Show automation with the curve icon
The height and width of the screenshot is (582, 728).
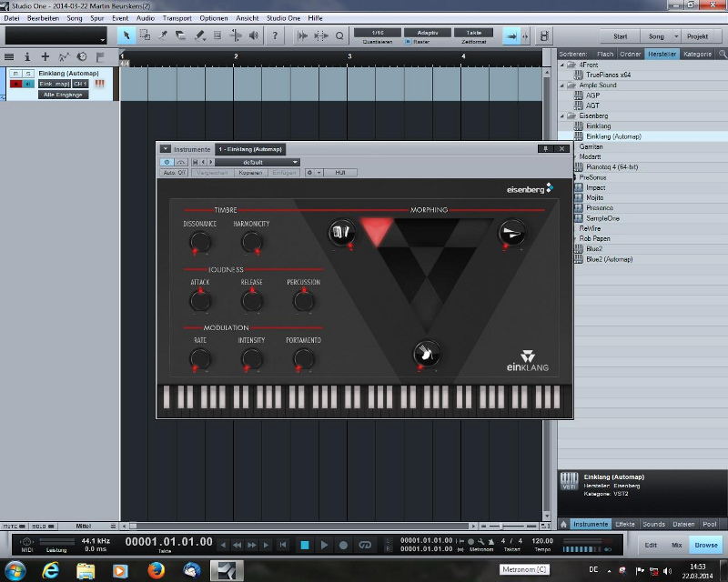point(64,57)
